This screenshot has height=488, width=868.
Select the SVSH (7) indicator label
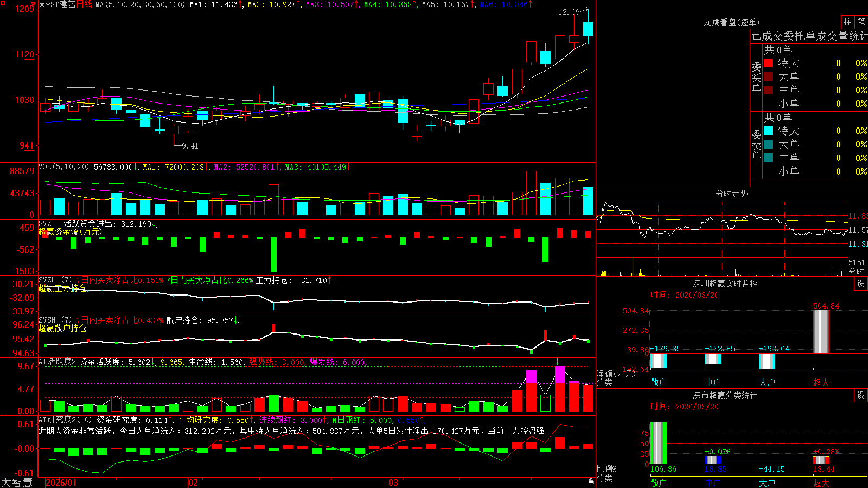(x=55, y=320)
